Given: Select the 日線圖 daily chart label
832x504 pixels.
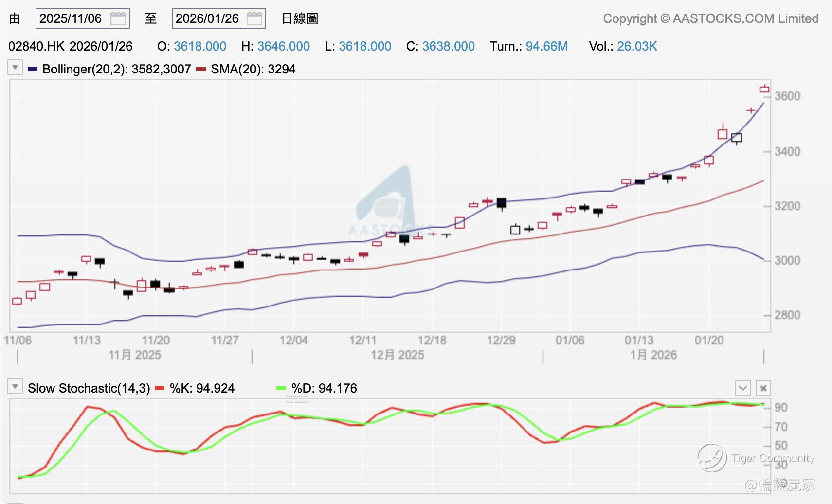Looking at the screenshot, I should (x=300, y=19).
